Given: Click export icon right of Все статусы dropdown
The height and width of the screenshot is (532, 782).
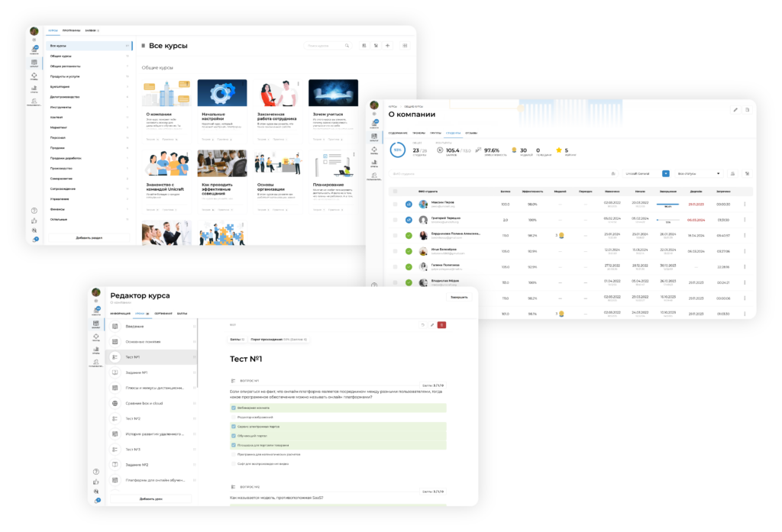Looking at the screenshot, I should coord(732,173).
